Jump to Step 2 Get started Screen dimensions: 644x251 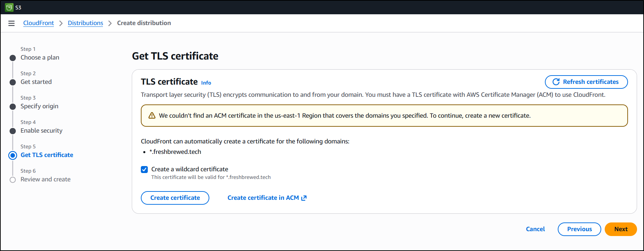pos(36,82)
